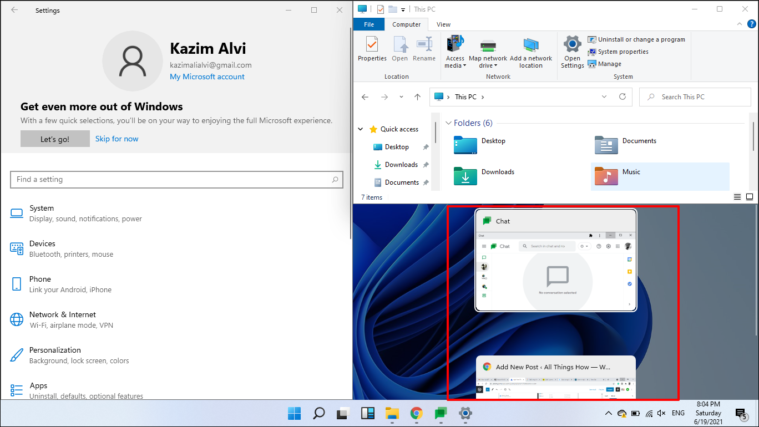This screenshot has width=759, height=427.
Task: Click Explorer back navigation arrow
Action: (x=365, y=97)
